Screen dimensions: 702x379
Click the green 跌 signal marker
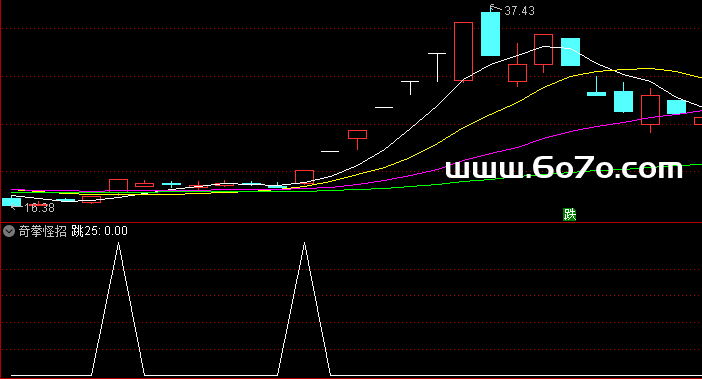click(x=569, y=215)
